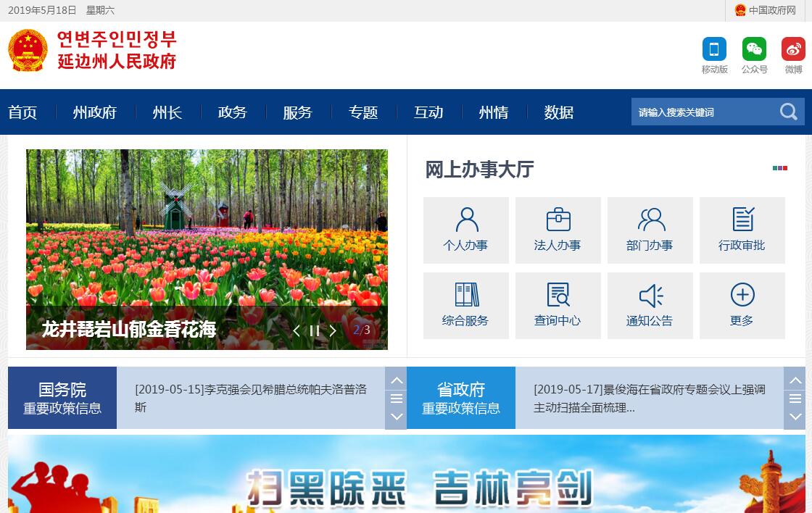Image resolution: width=812 pixels, height=513 pixels.
Task: Open 查询中心 query center tile
Action: [558, 306]
